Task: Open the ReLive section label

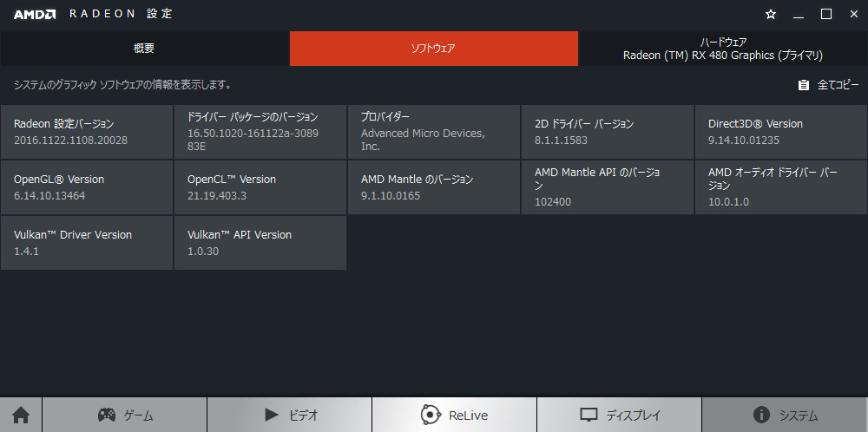Action: point(469,416)
